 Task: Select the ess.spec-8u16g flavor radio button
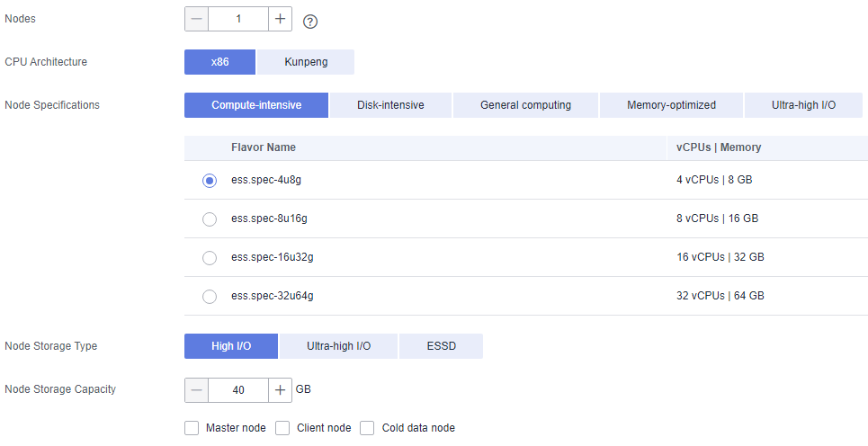(x=210, y=219)
